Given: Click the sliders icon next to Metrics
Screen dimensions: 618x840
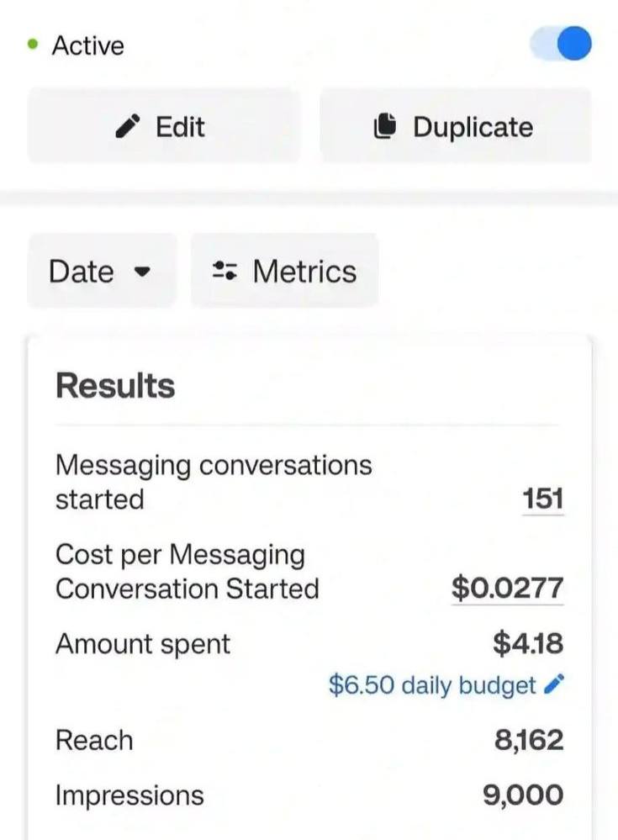Looking at the screenshot, I should [x=224, y=271].
